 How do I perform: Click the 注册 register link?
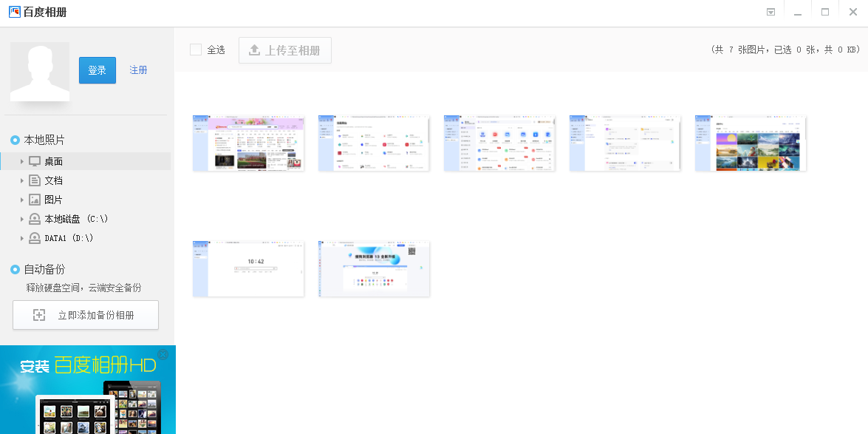point(138,69)
